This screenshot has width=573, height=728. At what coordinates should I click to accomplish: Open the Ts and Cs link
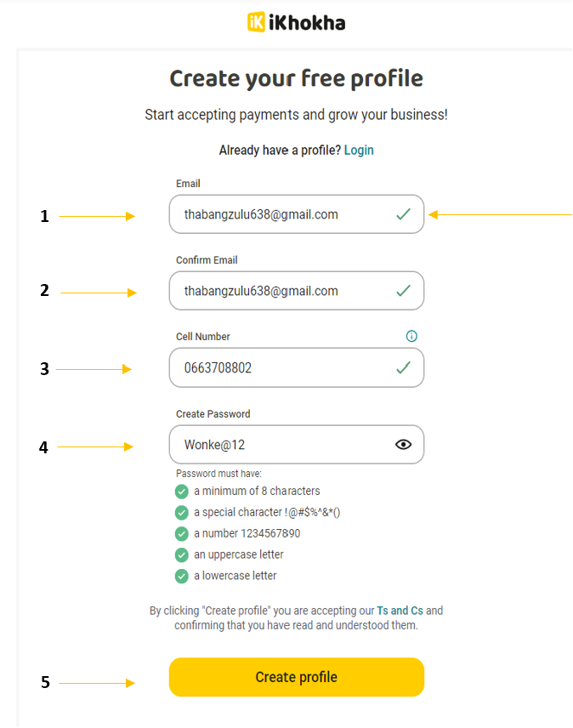point(400,611)
